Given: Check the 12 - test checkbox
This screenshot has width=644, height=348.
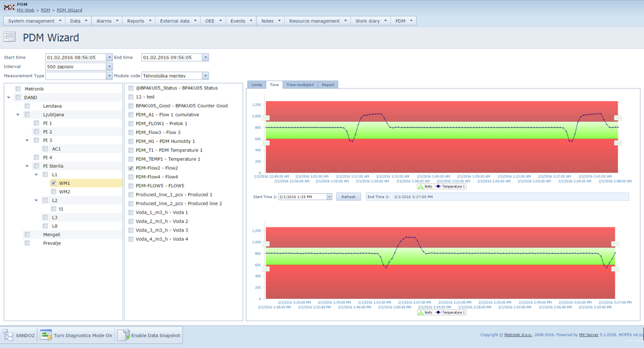Looking at the screenshot, I should point(131,97).
